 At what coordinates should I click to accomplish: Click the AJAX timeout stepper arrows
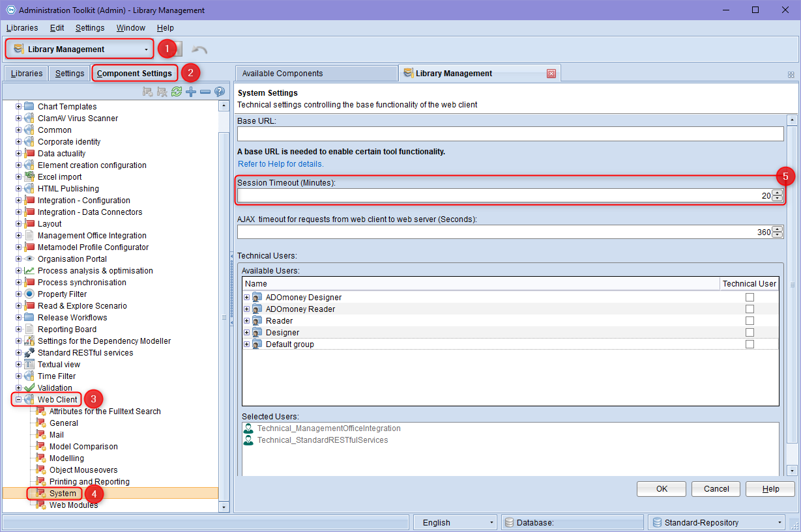[x=778, y=232]
